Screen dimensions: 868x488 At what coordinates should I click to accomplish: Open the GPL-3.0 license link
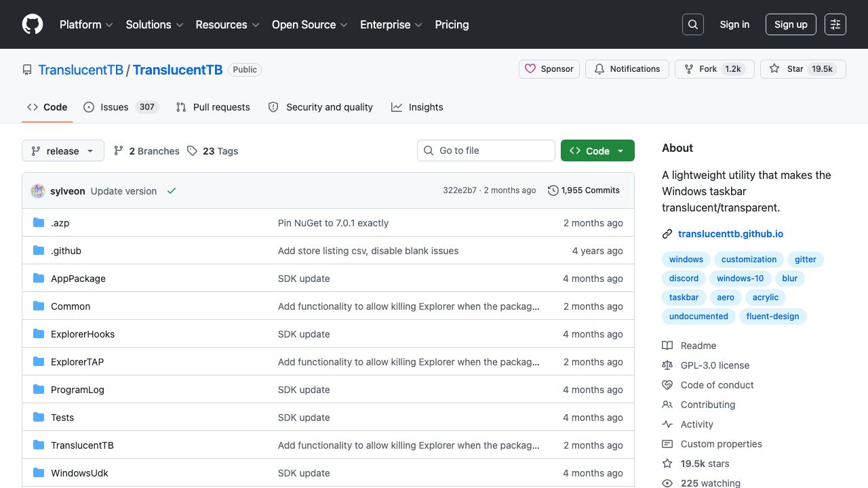click(x=715, y=365)
